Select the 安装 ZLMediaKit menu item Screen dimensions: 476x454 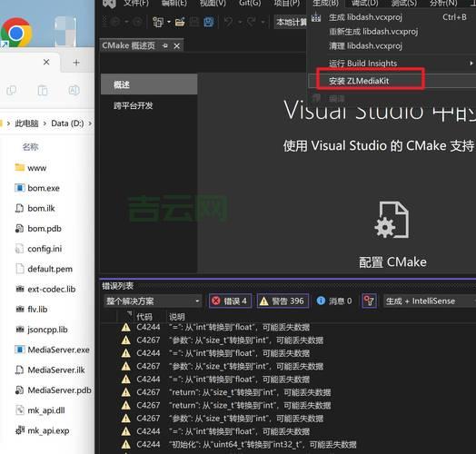(x=392, y=81)
